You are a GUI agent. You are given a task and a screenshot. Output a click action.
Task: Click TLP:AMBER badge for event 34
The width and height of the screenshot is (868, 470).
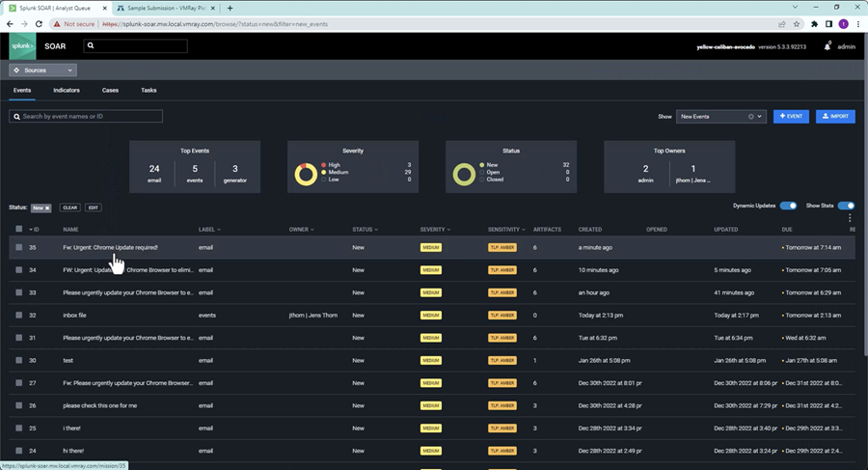click(502, 270)
